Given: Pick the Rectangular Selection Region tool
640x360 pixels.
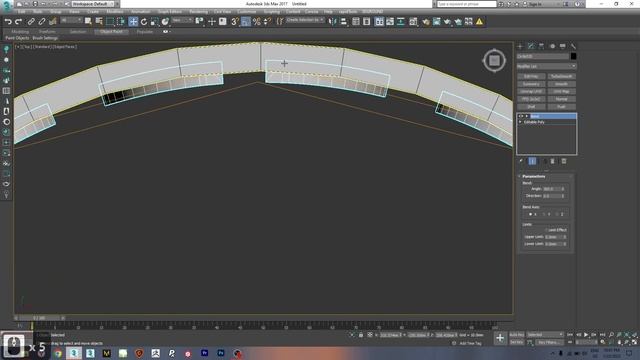Looking at the screenshot, I should coord(110,22).
